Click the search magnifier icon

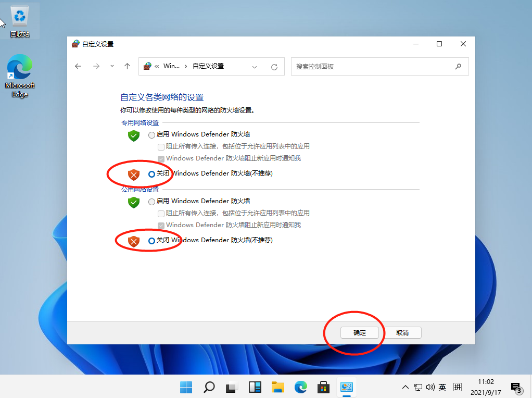458,67
